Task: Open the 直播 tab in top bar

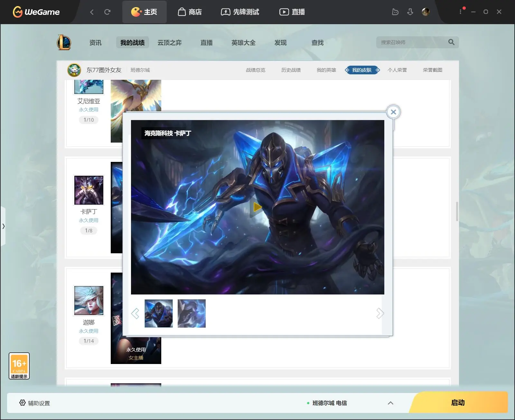Action: (292, 12)
